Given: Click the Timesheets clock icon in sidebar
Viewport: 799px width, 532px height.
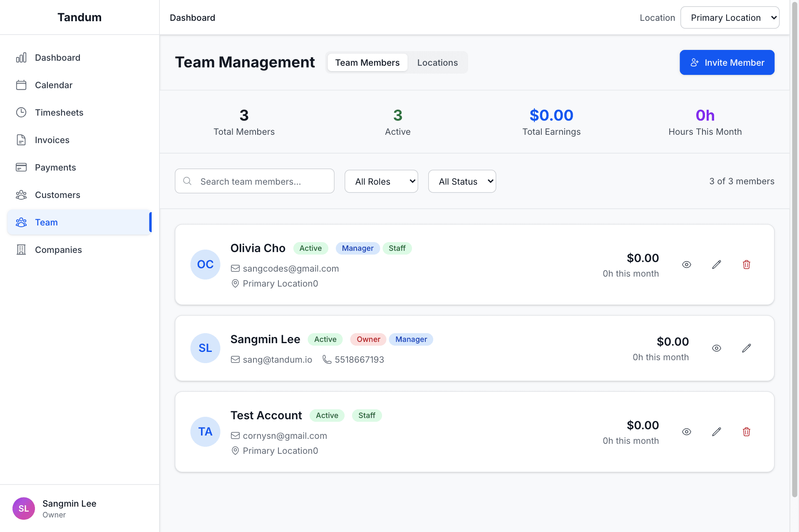Looking at the screenshot, I should [21, 112].
